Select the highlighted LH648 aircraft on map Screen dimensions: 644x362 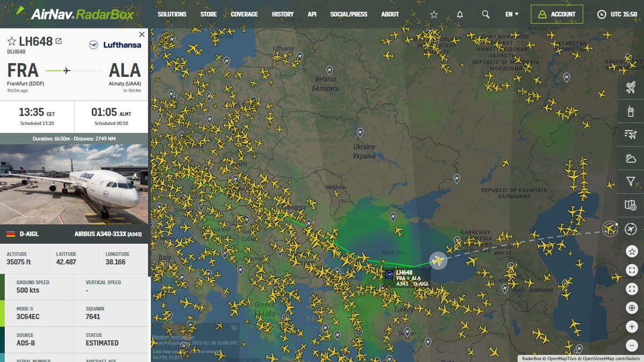pos(438,261)
